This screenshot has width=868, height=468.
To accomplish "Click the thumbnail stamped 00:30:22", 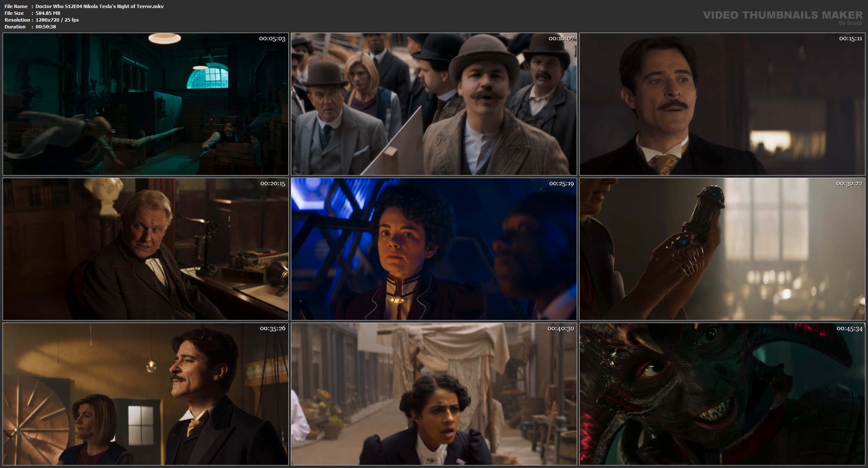I will [x=722, y=249].
